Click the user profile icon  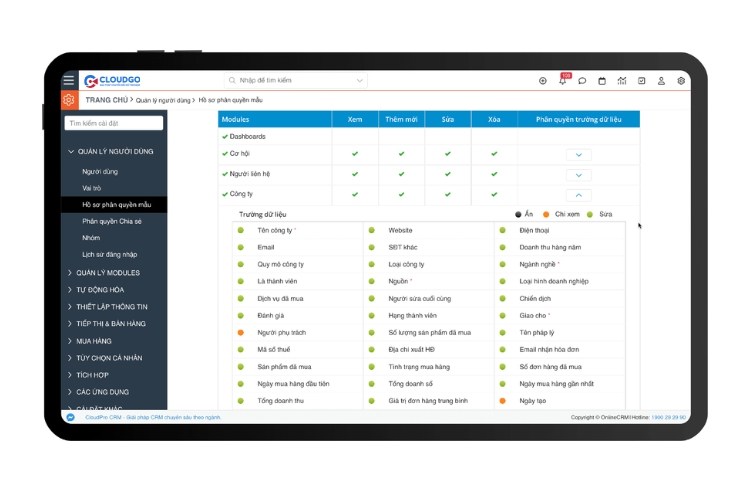[661, 81]
